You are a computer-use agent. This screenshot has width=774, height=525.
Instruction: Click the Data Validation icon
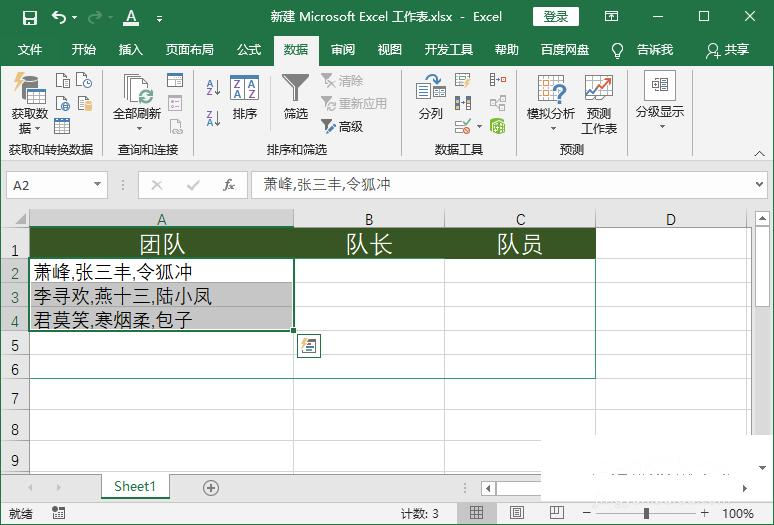pos(463,127)
